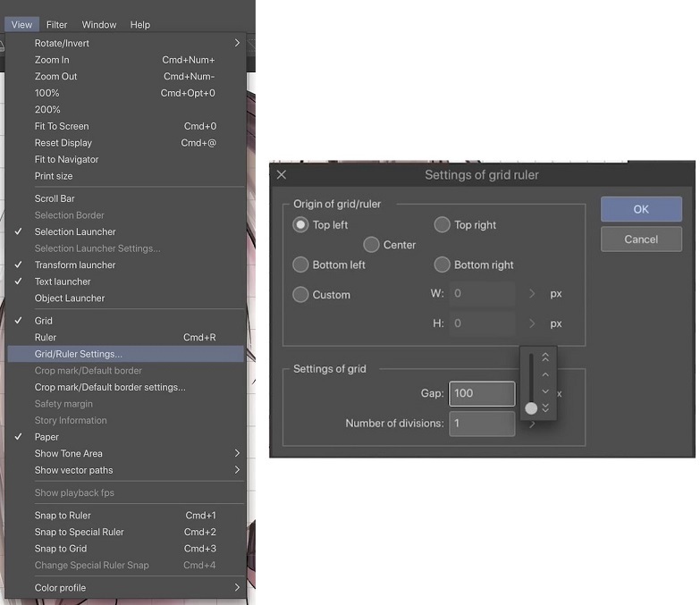
Task: Expand the Show vector paths submenu
Action: (x=126, y=470)
